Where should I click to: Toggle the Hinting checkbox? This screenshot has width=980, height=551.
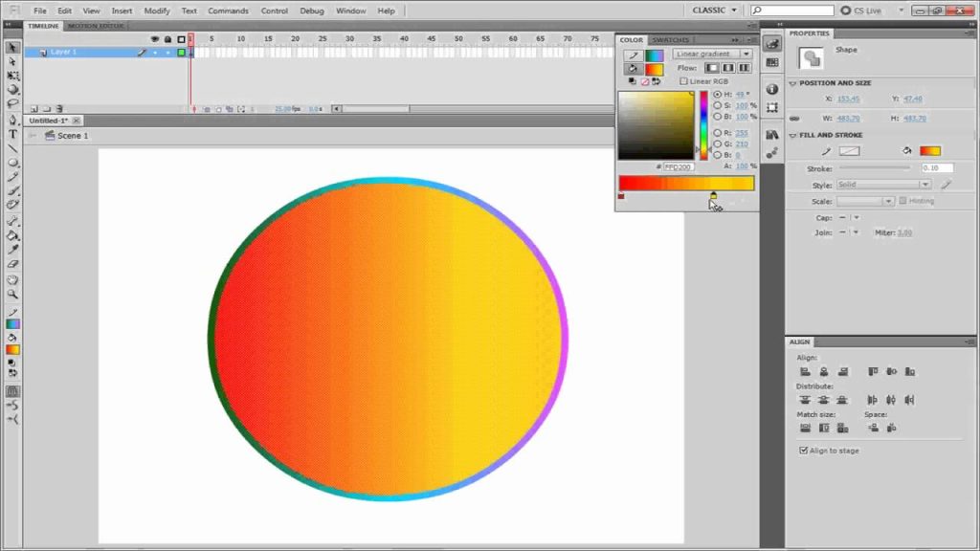coord(902,201)
